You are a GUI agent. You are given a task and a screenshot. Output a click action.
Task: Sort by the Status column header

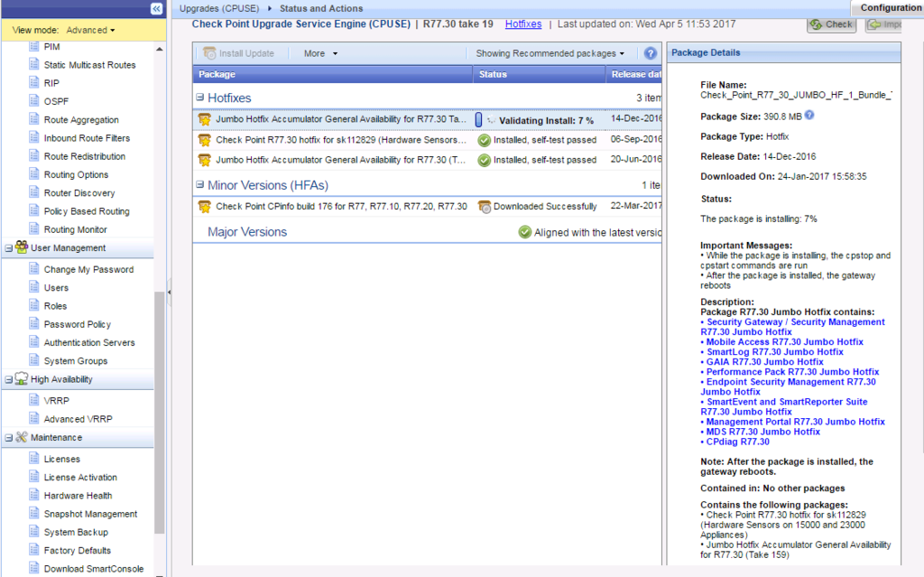[x=540, y=74]
